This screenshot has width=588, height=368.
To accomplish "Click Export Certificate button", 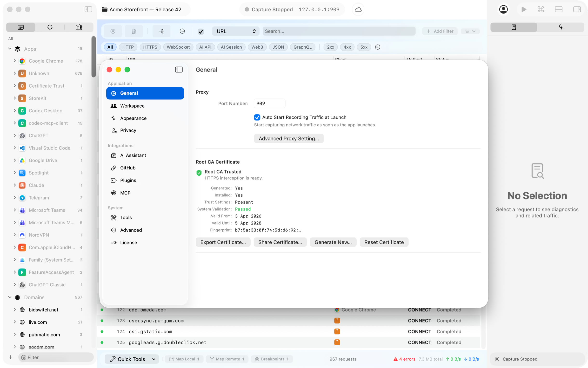I will (223, 242).
